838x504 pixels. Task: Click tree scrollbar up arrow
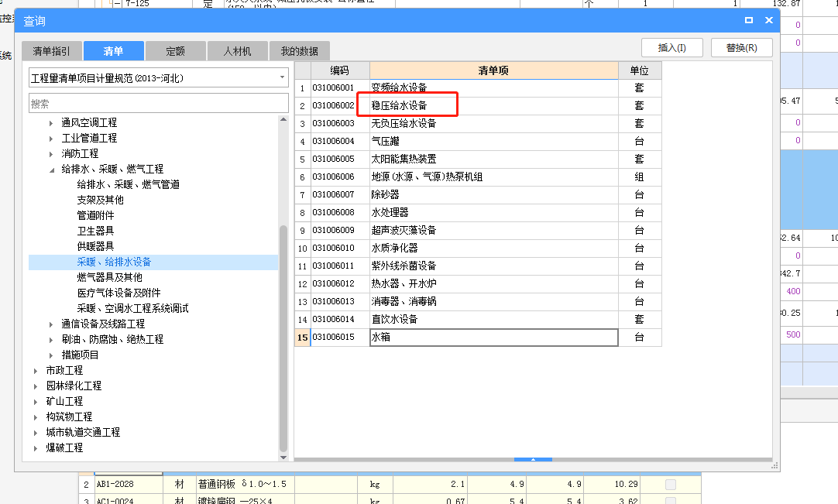click(x=283, y=119)
